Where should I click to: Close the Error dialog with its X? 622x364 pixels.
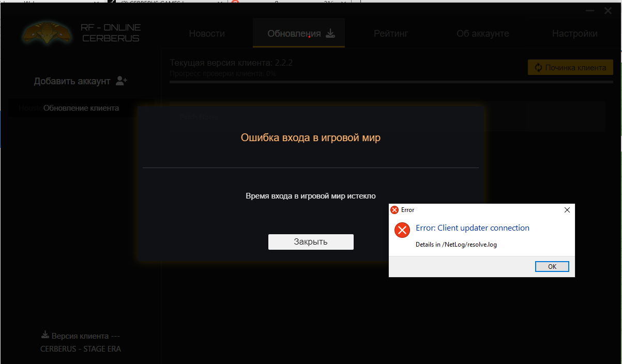567,210
